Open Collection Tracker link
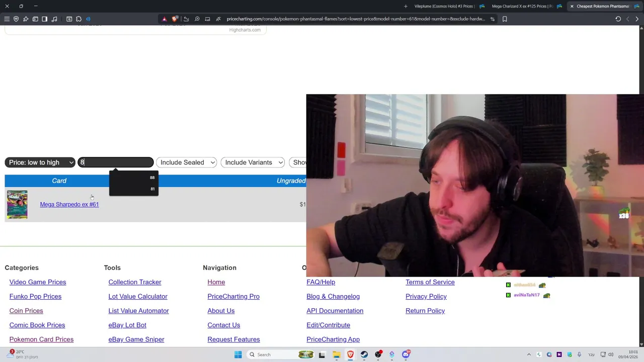The image size is (644, 362). click(x=135, y=282)
